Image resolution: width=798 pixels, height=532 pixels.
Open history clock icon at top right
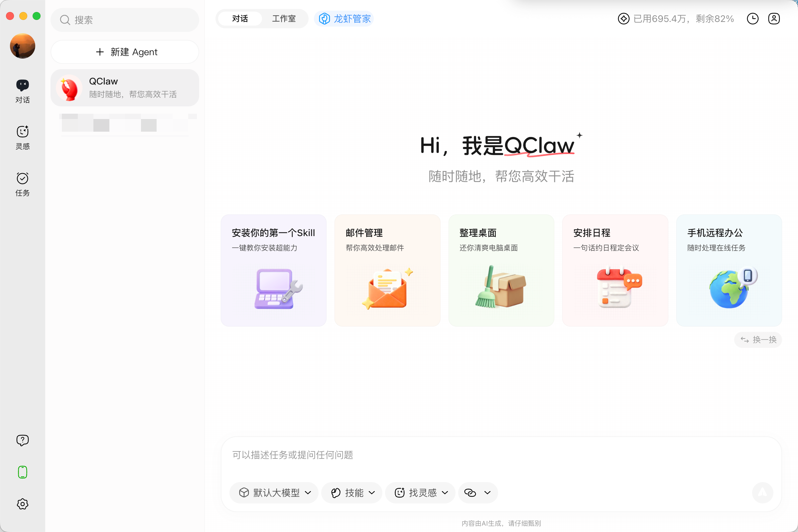pyautogui.click(x=752, y=19)
